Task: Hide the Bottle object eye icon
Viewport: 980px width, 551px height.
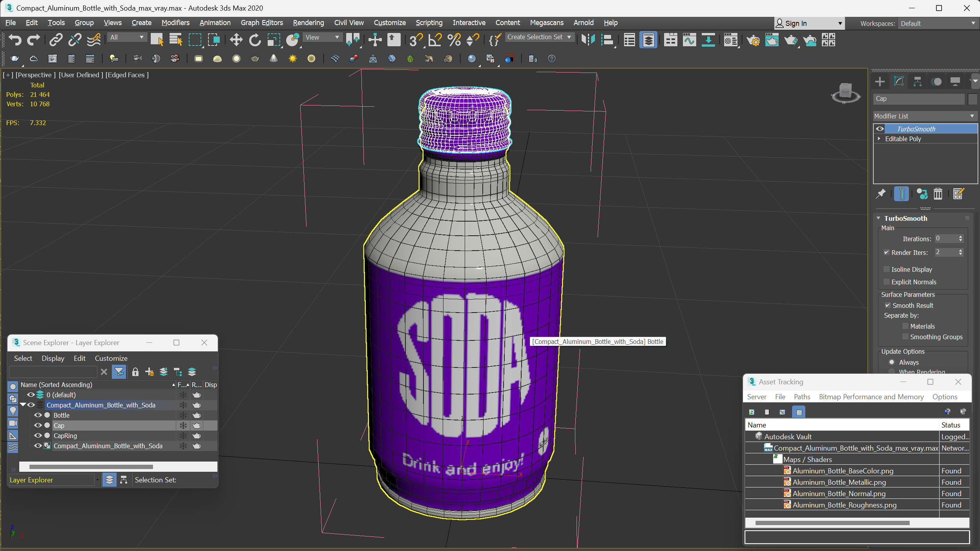Action: (38, 415)
